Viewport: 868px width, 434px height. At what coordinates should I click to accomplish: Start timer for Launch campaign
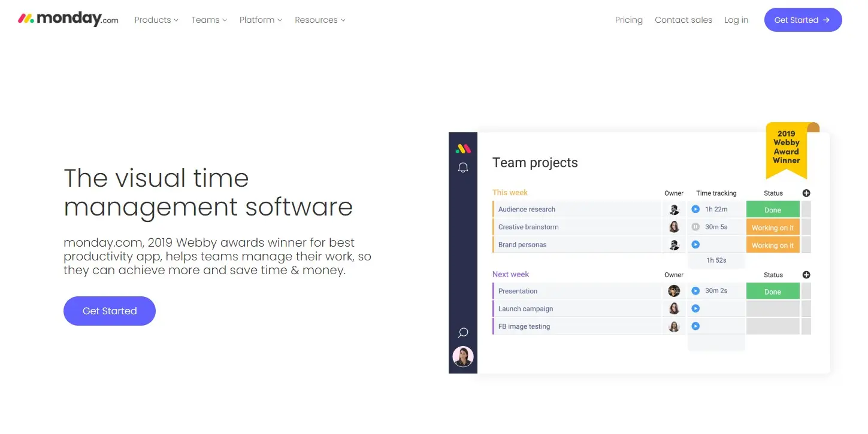(695, 308)
